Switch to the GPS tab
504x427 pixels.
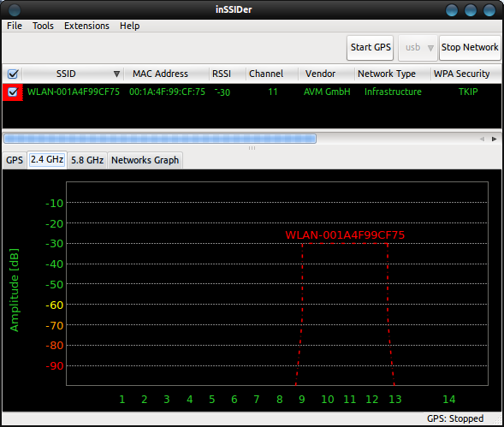click(x=15, y=160)
